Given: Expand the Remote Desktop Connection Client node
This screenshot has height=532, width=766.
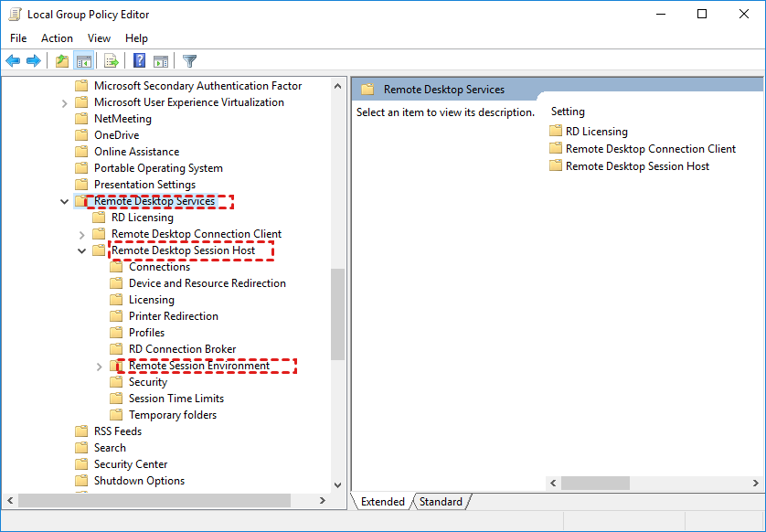Looking at the screenshot, I should click(81, 235).
